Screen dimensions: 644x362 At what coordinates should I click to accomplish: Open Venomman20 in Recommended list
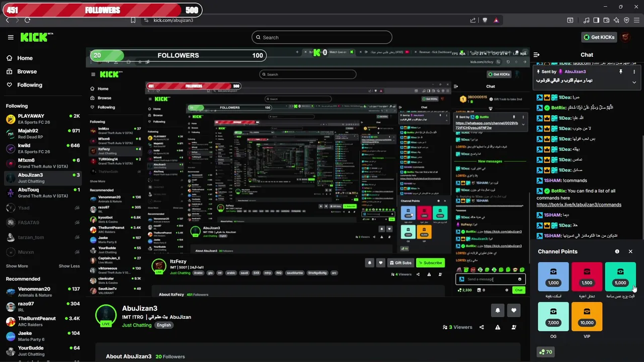pyautogui.click(x=43, y=292)
